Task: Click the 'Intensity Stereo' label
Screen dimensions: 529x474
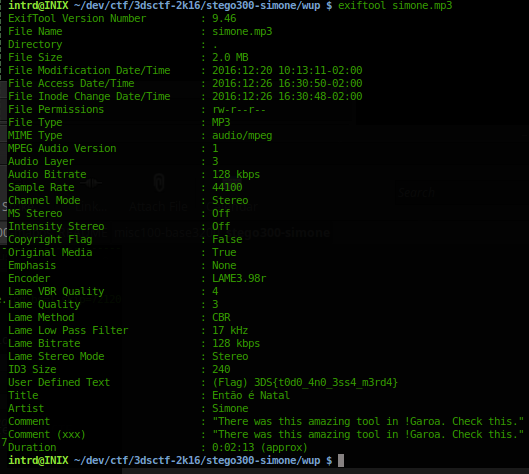Action: pyautogui.click(x=56, y=226)
